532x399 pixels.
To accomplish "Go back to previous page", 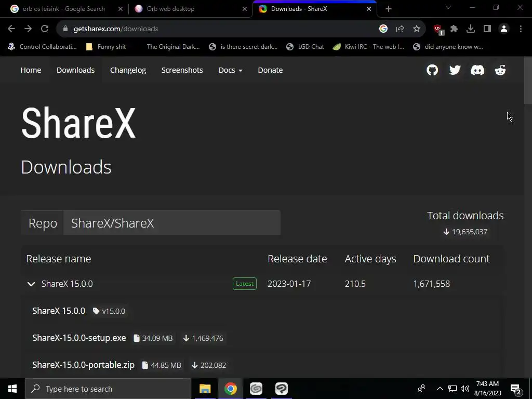I will pyautogui.click(x=11, y=29).
